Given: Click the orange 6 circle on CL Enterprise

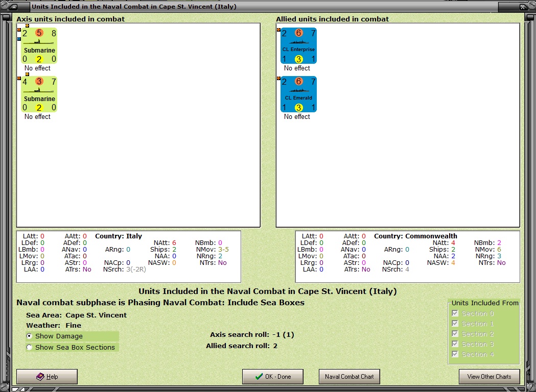Looking at the screenshot, I should (x=299, y=33).
